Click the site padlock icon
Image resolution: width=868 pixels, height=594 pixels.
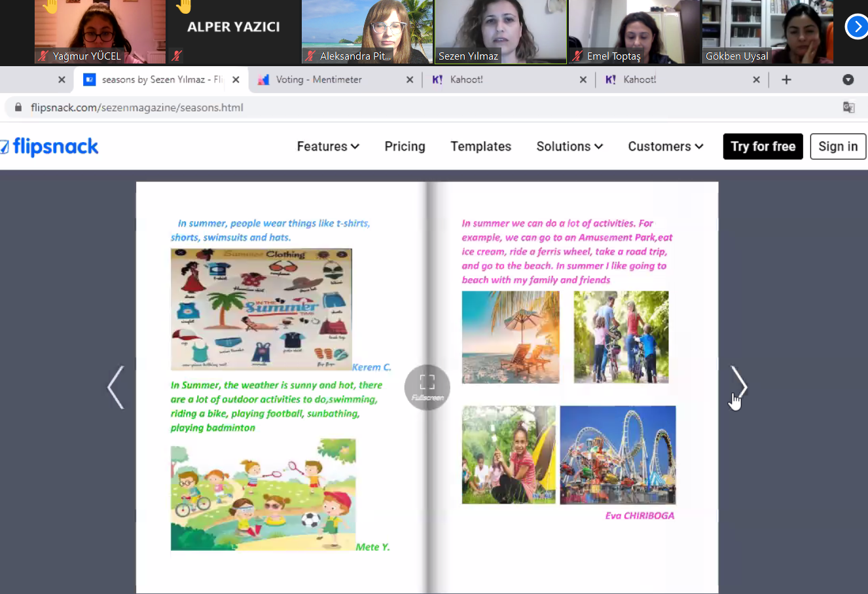point(18,107)
